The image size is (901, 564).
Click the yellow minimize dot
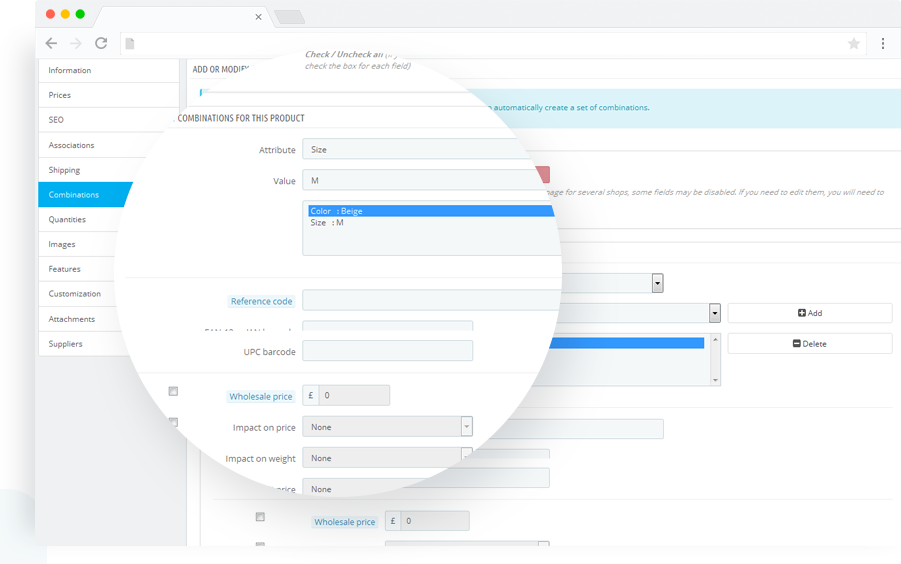pyautogui.click(x=66, y=14)
